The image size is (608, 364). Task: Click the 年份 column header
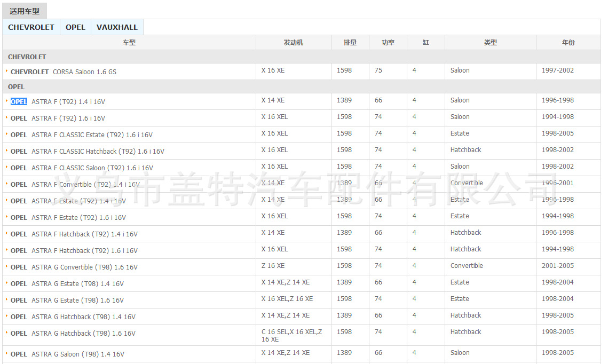coord(568,43)
